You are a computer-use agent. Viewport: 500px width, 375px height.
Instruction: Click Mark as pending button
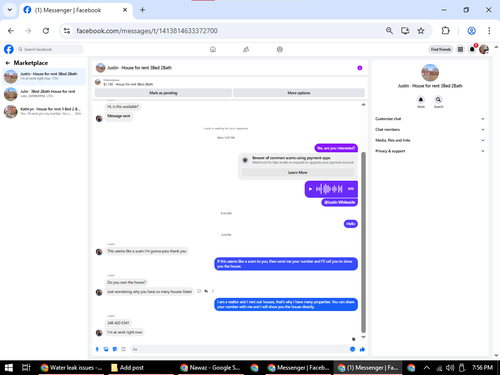(x=163, y=93)
